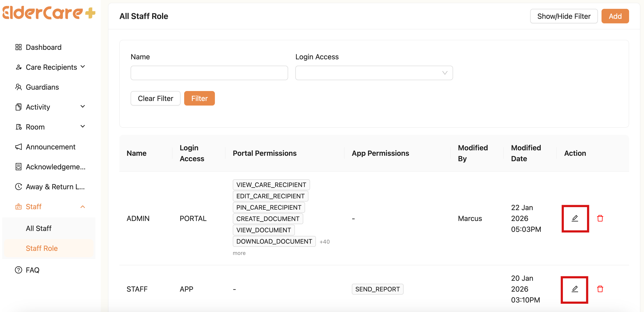644x312 pixels.
Task: Open the Login Access dropdown
Action: click(x=374, y=73)
